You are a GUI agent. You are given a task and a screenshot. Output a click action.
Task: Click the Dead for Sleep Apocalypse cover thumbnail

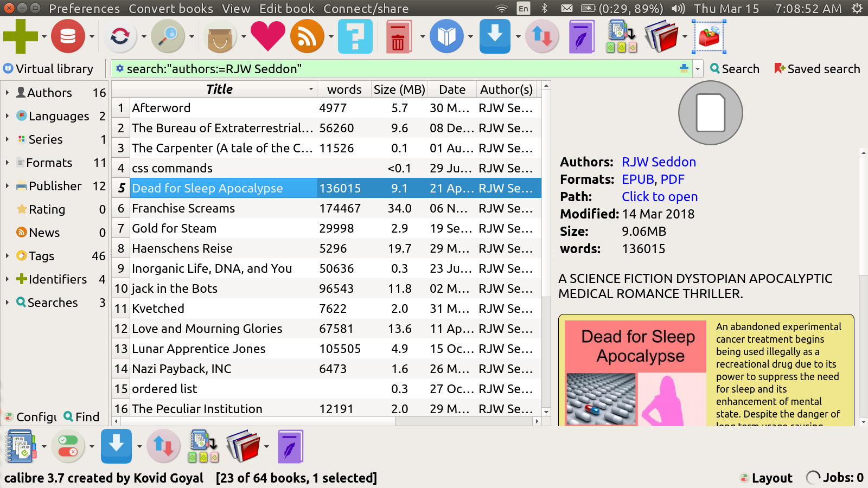pos(635,373)
